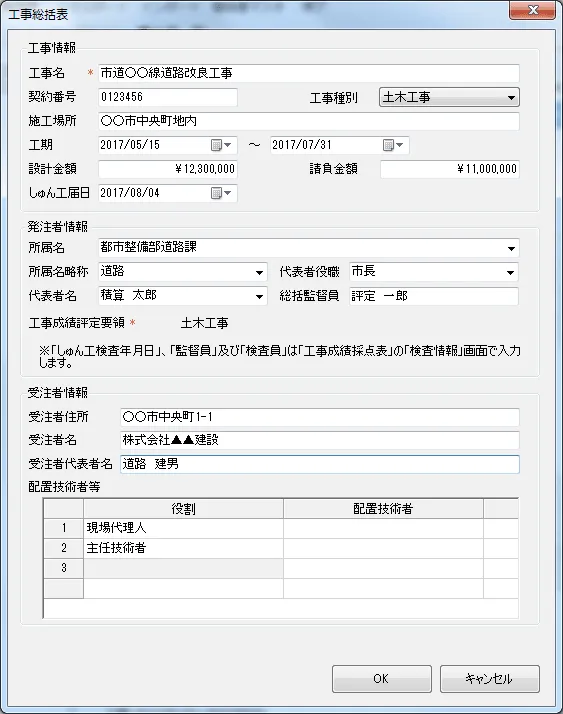Click the 施工場所 input field
Screen dimensions: 563x714
(x=309, y=121)
